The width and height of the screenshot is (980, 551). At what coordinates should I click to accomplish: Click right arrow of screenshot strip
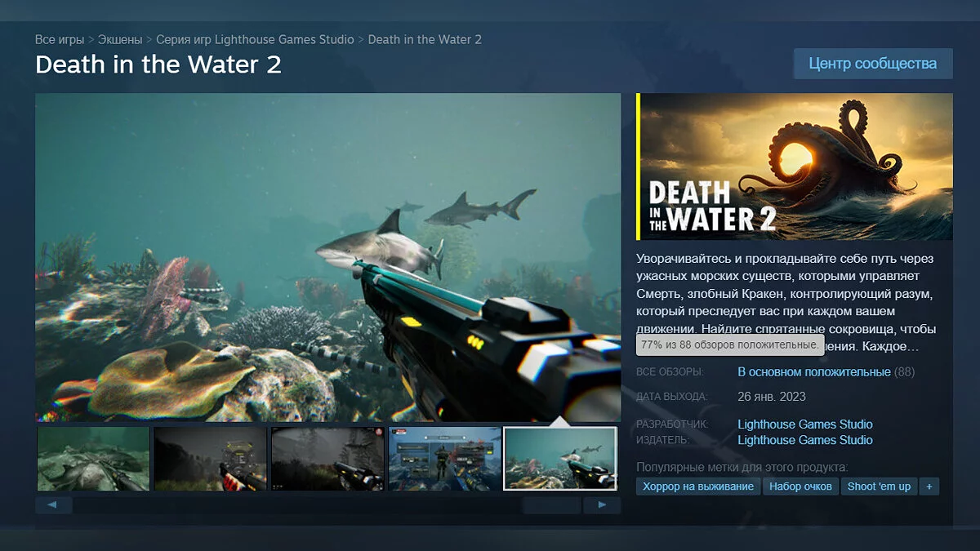coord(602,505)
